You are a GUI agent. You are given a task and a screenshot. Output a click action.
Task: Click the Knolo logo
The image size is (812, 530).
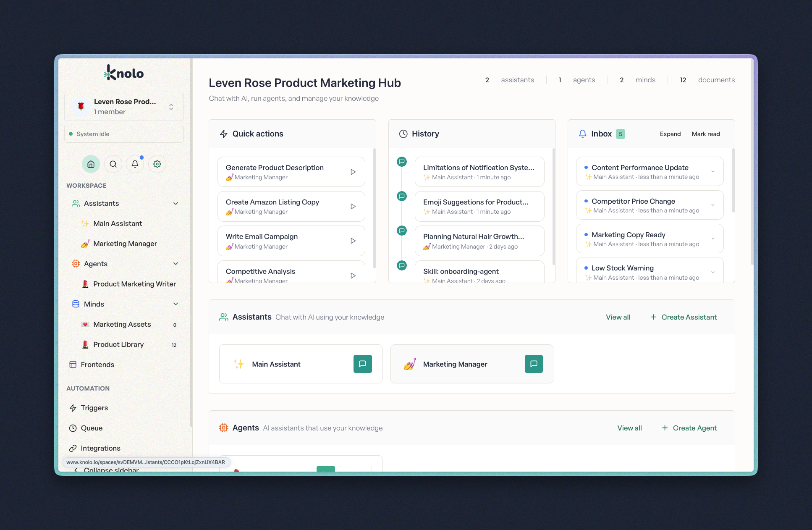pyautogui.click(x=124, y=73)
